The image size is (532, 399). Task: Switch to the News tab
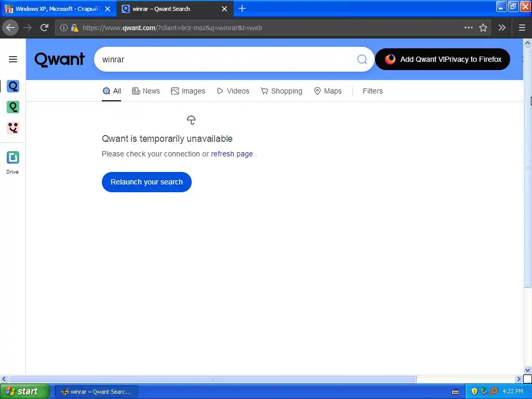coord(146,91)
